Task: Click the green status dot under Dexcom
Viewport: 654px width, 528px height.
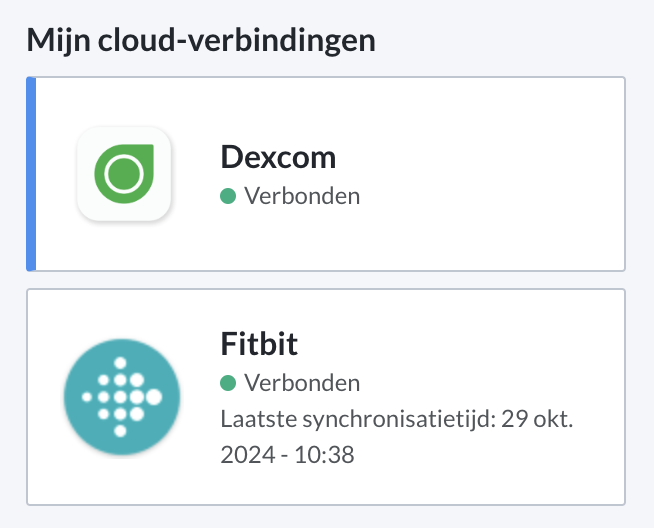Action: (228, 196)
